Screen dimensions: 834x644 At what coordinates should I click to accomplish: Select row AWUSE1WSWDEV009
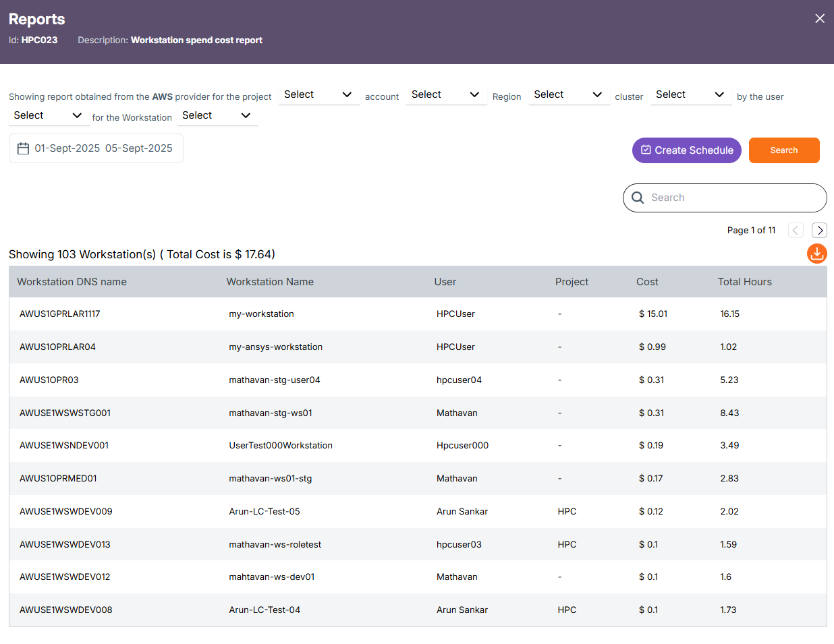click(x=418, y=511)
